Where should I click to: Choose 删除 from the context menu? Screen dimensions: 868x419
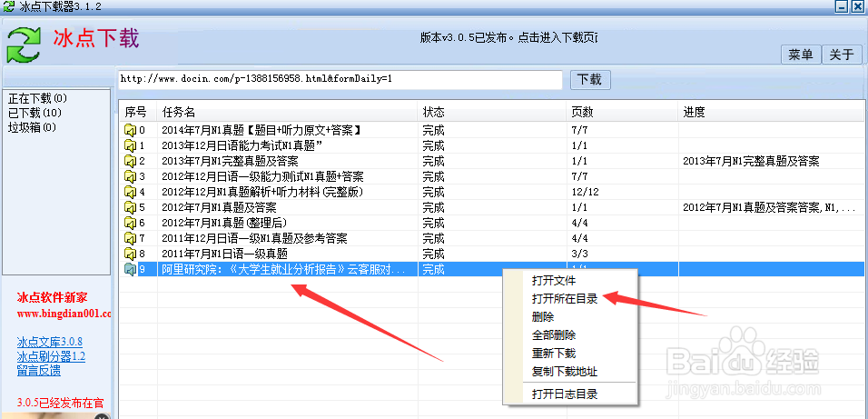(543, 317)
